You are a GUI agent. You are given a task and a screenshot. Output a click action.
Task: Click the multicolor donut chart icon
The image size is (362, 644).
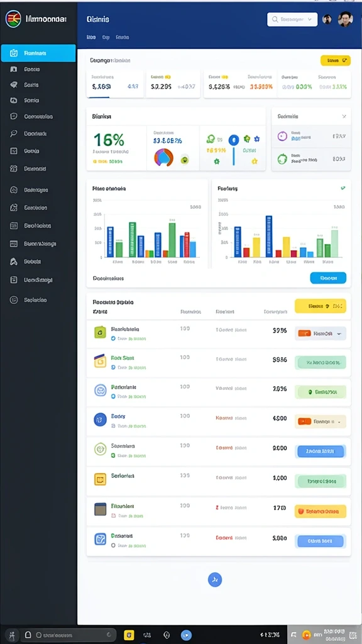click(163, 158)
